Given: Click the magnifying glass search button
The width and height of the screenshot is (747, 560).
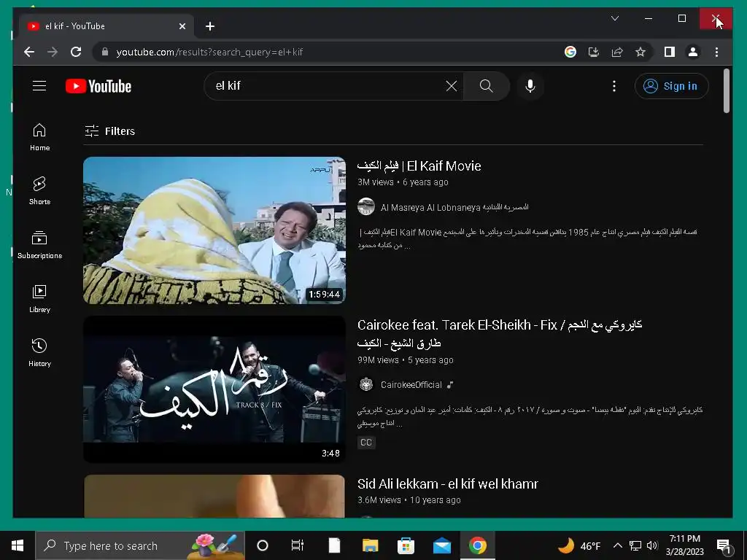Looking at the screenshot, I should (486, 86).
